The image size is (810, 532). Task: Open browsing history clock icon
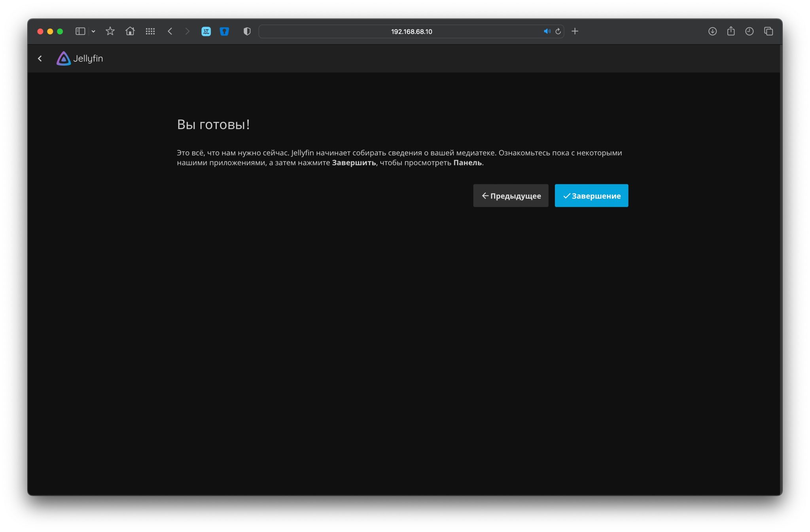click(749, 31)
